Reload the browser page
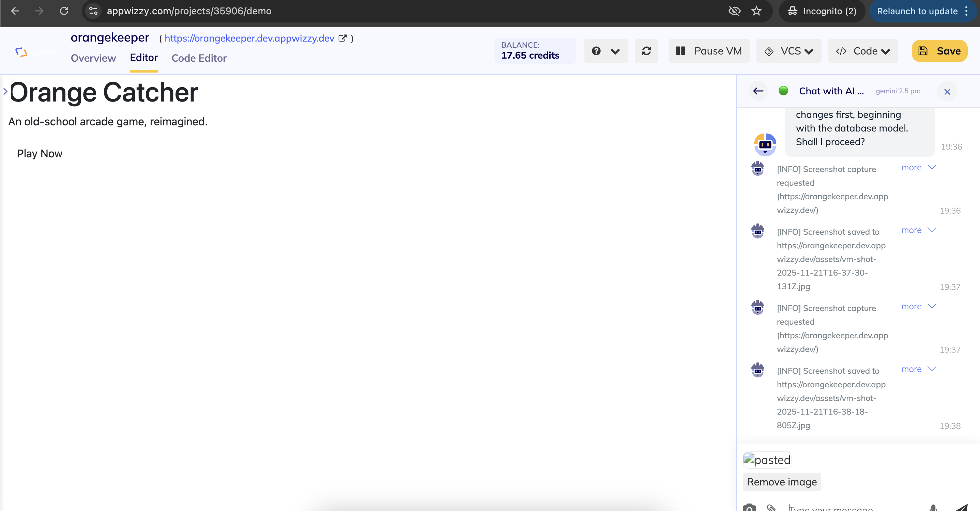980x511 pixels. [x=64, y=11]
